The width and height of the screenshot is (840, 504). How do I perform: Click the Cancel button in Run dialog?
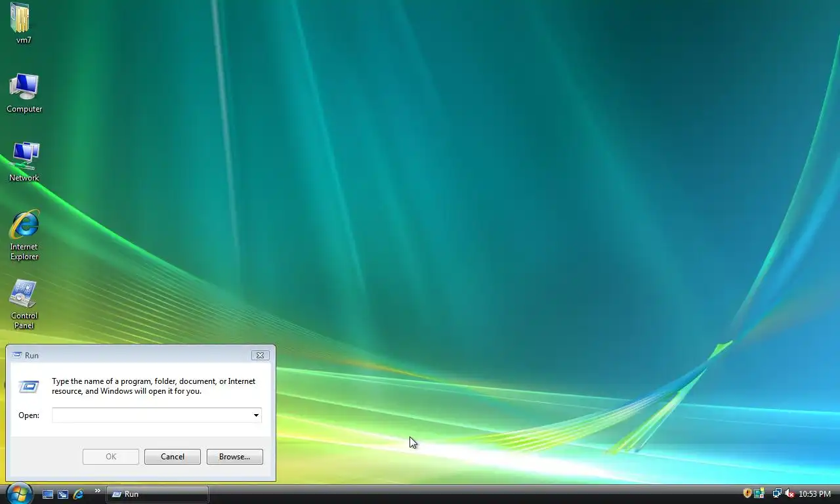pos(173,457)
